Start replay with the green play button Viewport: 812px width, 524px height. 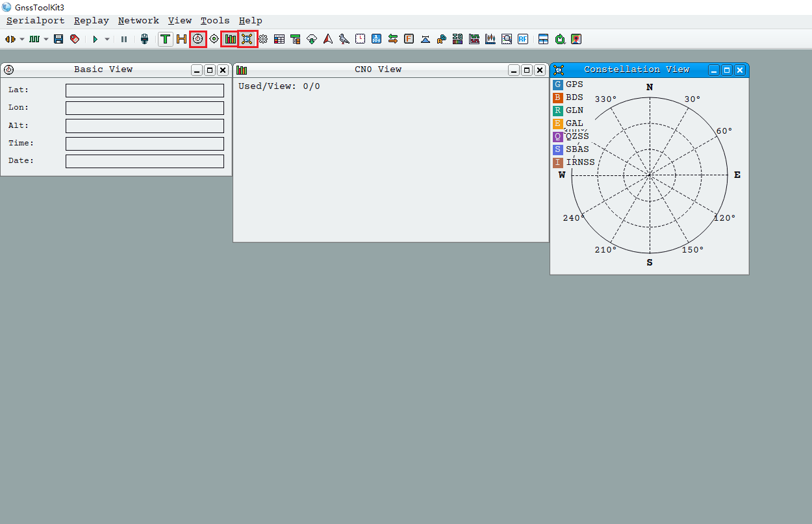(x=95, y=40)
